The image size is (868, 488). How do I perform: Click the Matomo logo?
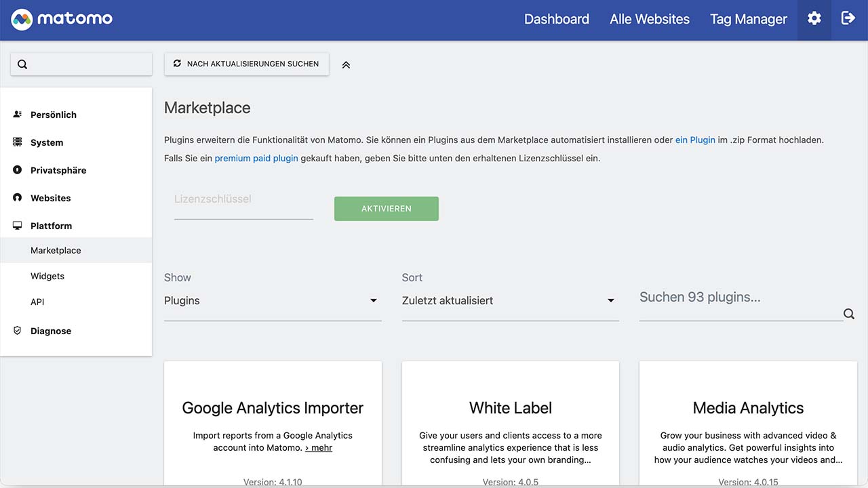point(62,19)
